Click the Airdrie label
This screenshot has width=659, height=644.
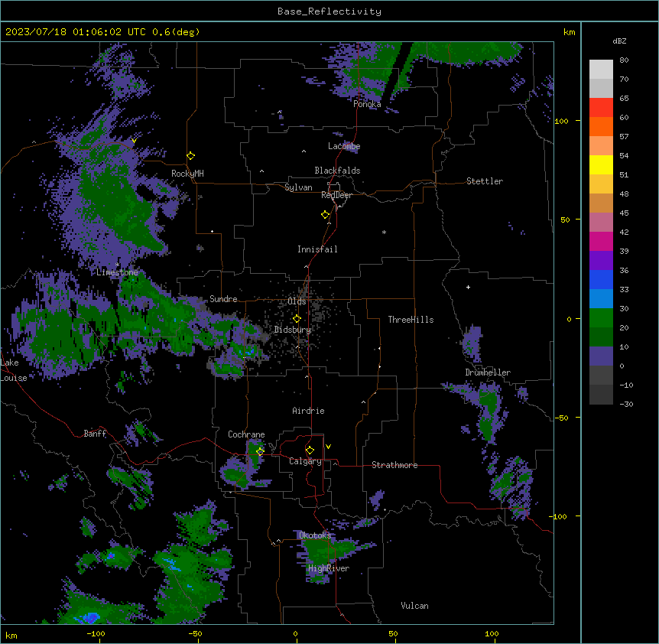click(x=309, y=411)
